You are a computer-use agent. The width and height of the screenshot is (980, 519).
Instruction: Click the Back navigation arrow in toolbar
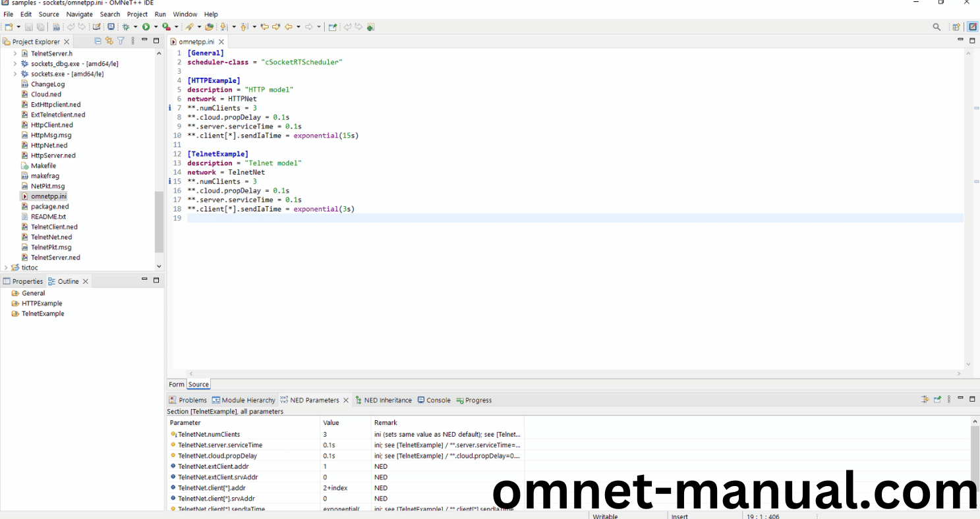[288, 27]
